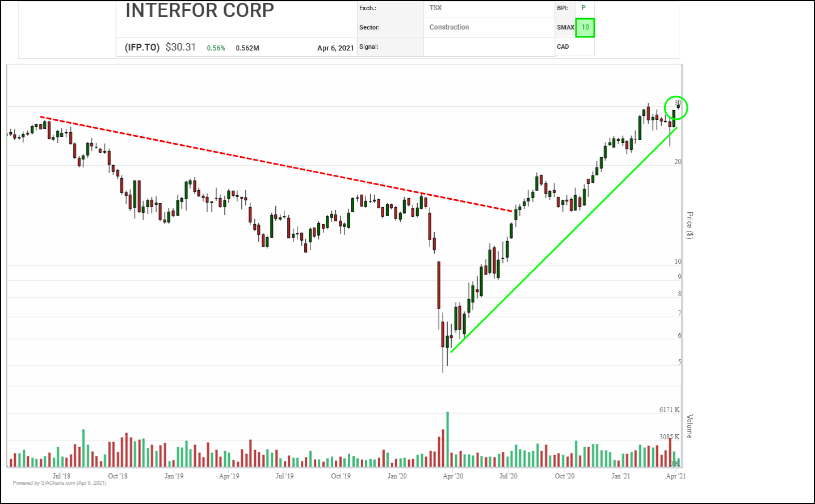This screenshot has height=504, width=815.
Task: Click the Jul '18 date axis label
Action: point(61,476)
